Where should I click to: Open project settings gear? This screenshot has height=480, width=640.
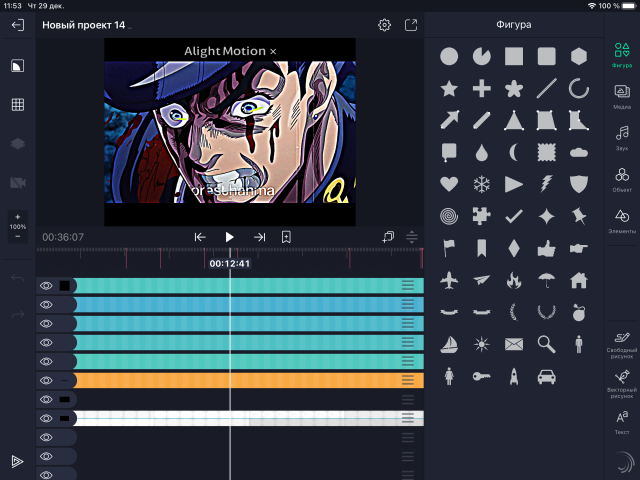384,25
